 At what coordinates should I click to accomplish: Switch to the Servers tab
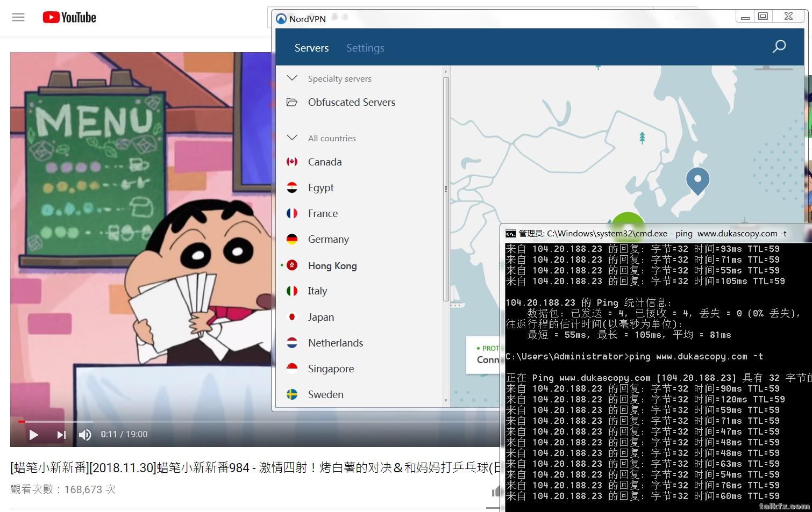click(x=311, y=48)
